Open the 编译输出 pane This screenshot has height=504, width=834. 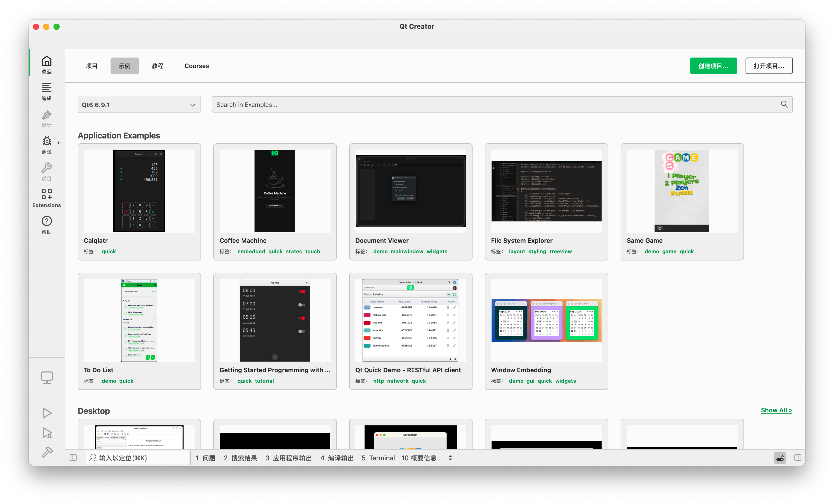337,458
